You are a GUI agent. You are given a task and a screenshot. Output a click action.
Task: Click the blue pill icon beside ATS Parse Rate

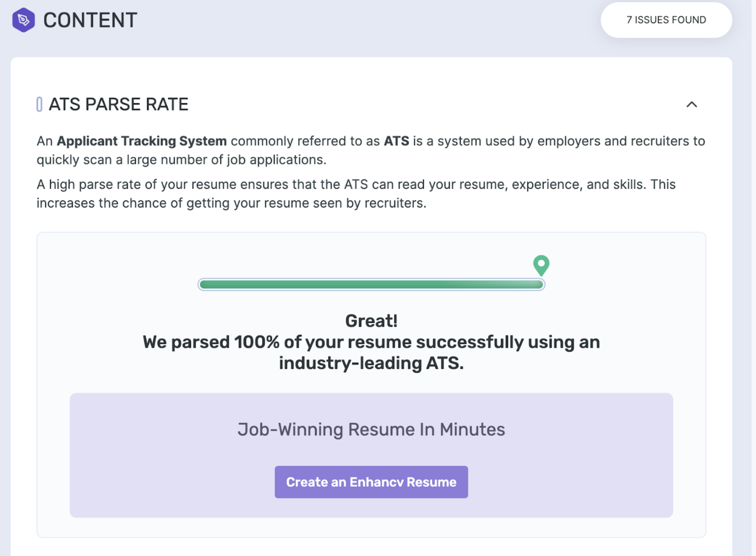[x=39, y=104]
